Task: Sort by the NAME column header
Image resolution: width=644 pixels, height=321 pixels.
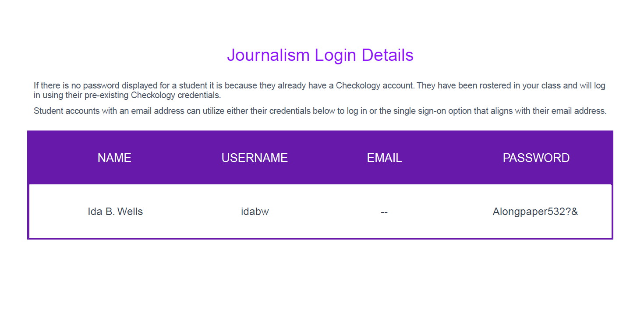Action: pyautogui.click(x=114, y=158)
